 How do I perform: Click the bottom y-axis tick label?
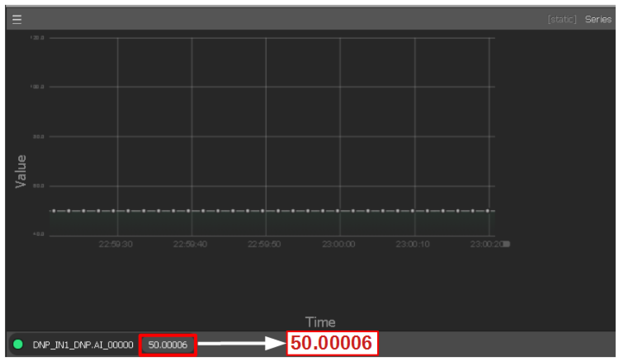point(38,234)
